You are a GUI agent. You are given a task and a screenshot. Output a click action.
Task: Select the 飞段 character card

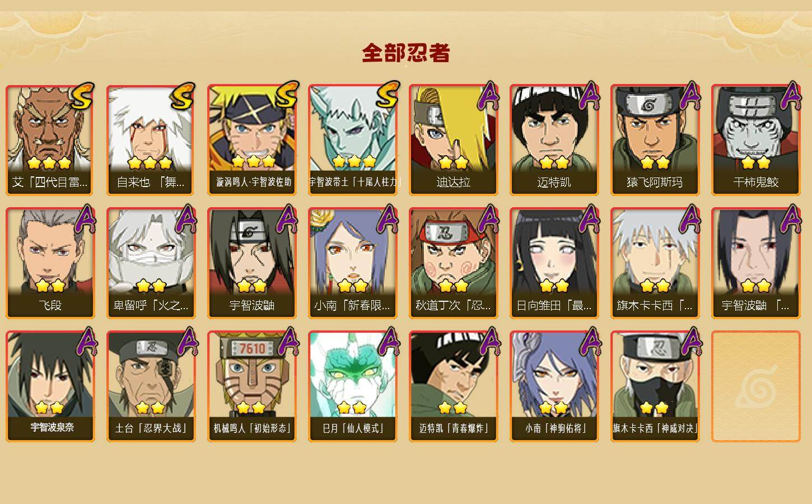pyautogui.click(x=50, y=263)
